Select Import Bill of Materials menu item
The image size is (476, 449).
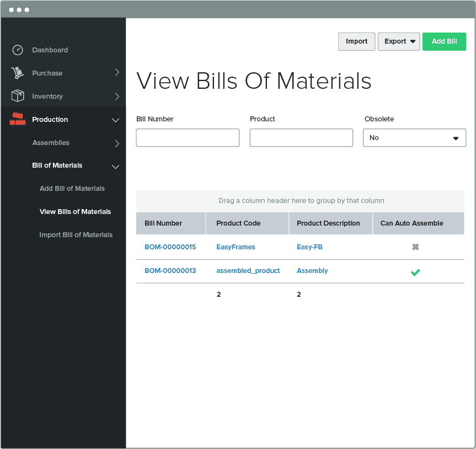pyautogui.click(x=76, y=234)
